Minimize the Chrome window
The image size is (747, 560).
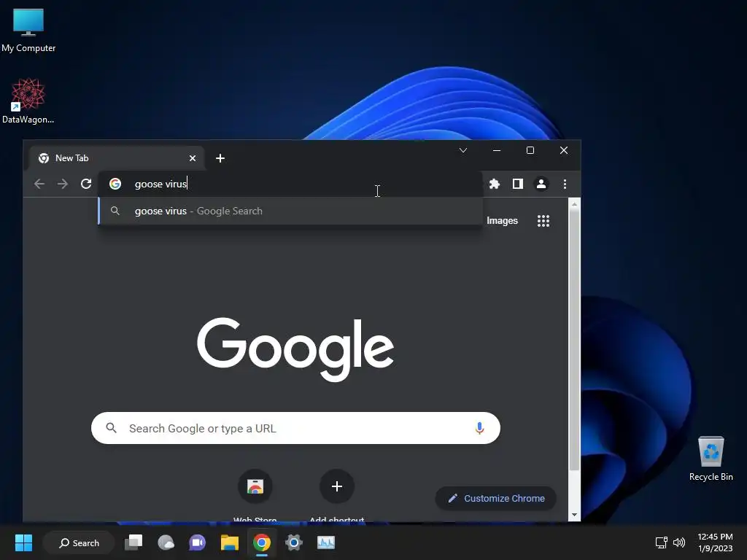(497, 150)
